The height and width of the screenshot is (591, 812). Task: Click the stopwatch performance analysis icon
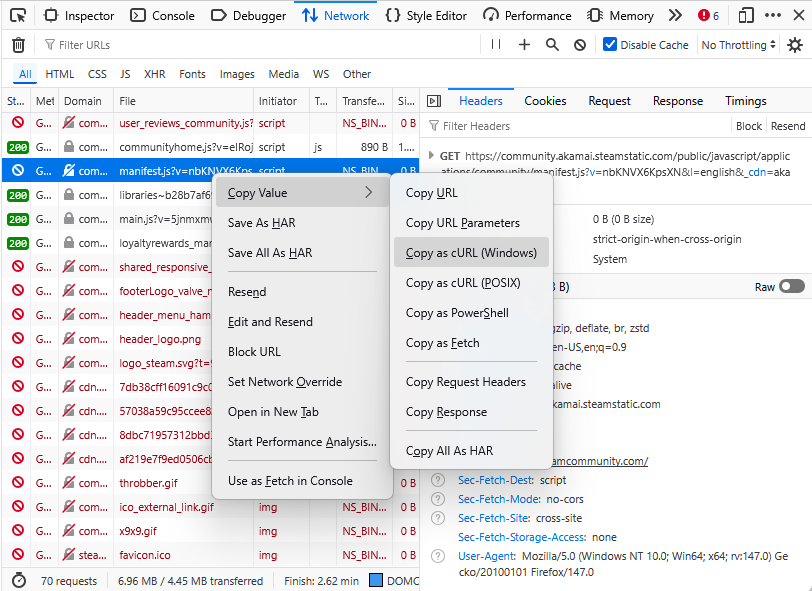click(x=19, y=581)
